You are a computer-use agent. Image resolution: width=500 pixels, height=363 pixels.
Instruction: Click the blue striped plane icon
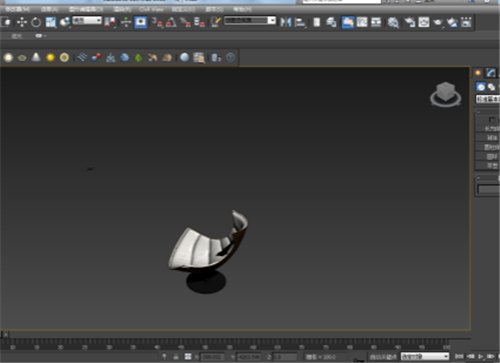pos(82,58)
